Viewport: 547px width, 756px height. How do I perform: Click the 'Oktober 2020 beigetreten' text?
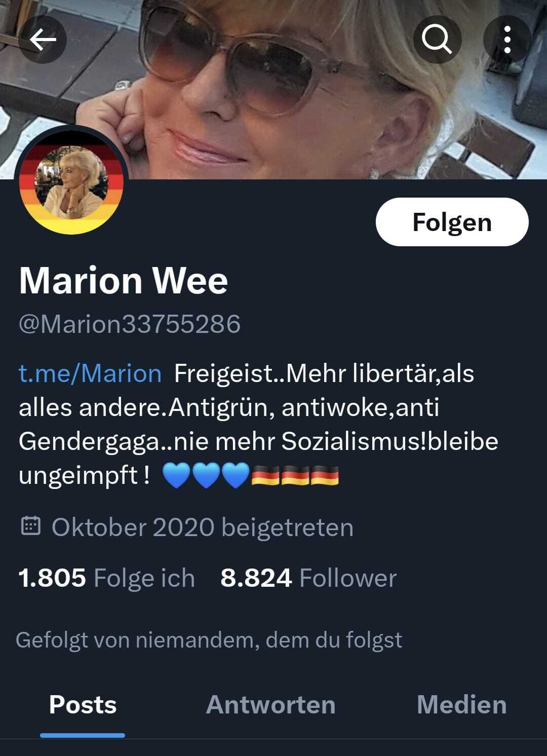pyautogui.click(x=203, y=527)
